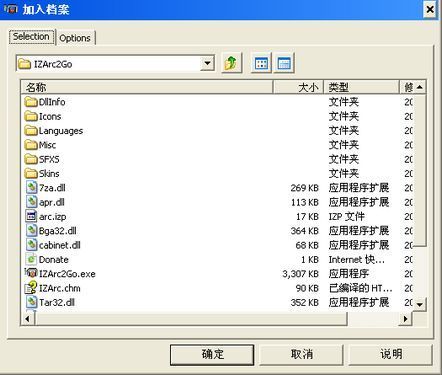442x375 pixels.
Task: Switch to the Options tab
Action: coord(75,38)
